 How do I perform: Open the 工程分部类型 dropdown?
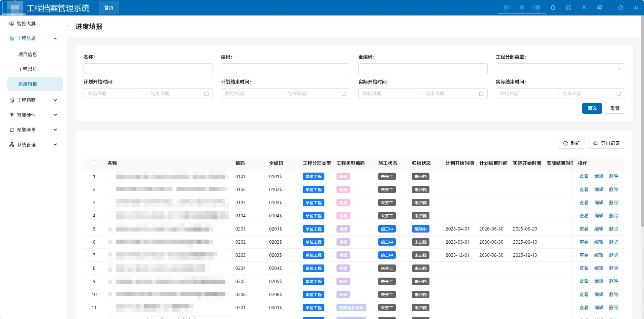click(x=560, y=69)
